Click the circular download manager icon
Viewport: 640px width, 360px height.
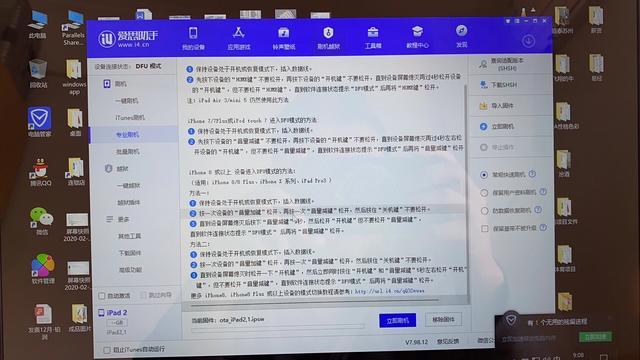[x=528, y=41]
